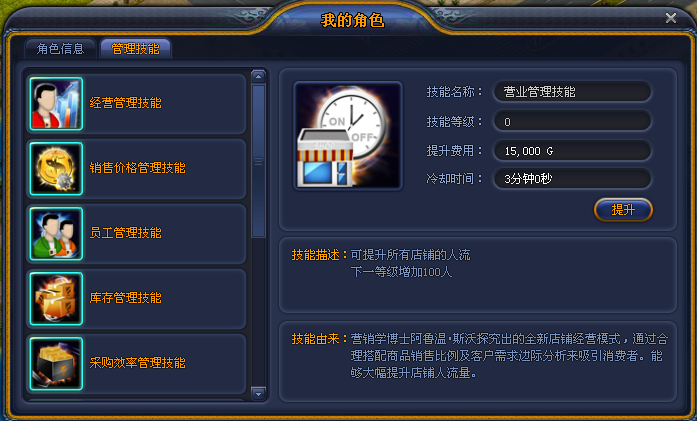Screen dimensions: 697x421
Task: Click the 技能名称 field showing 营业管理技能
Action: click(x=572, y=92)
